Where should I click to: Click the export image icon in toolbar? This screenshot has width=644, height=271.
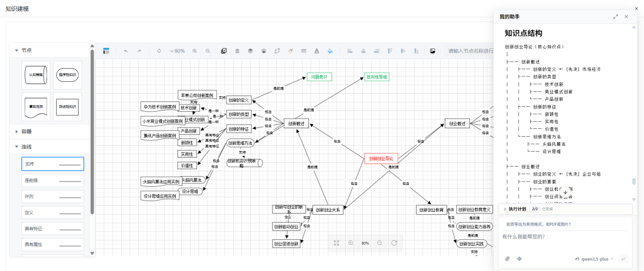pyautogui.click(x=432, y=51)
